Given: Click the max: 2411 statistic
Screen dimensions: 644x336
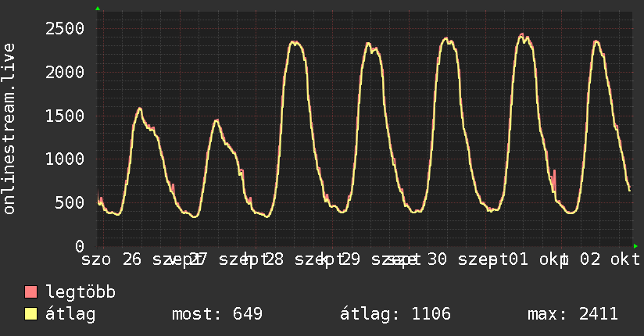Looking at the screenshot, I should pos(573,314).
